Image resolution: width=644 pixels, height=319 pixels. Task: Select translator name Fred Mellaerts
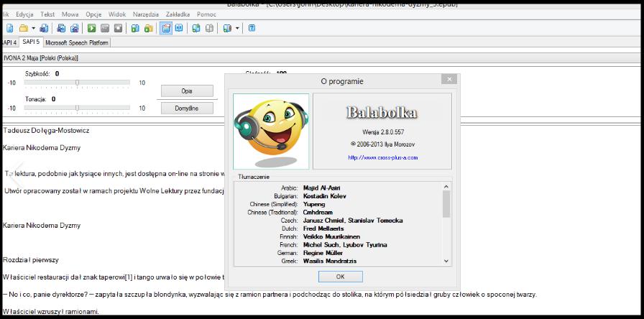tap(323, 228)
